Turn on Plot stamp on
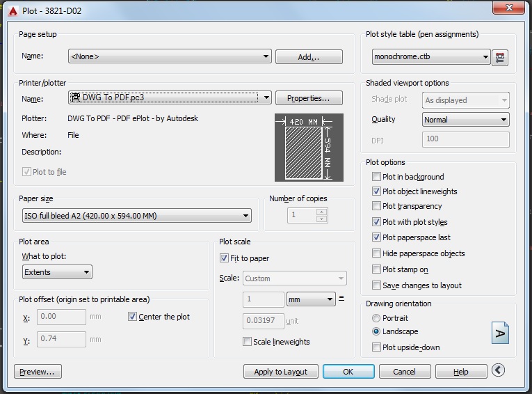532x394 pixels. tap(376, 269)
